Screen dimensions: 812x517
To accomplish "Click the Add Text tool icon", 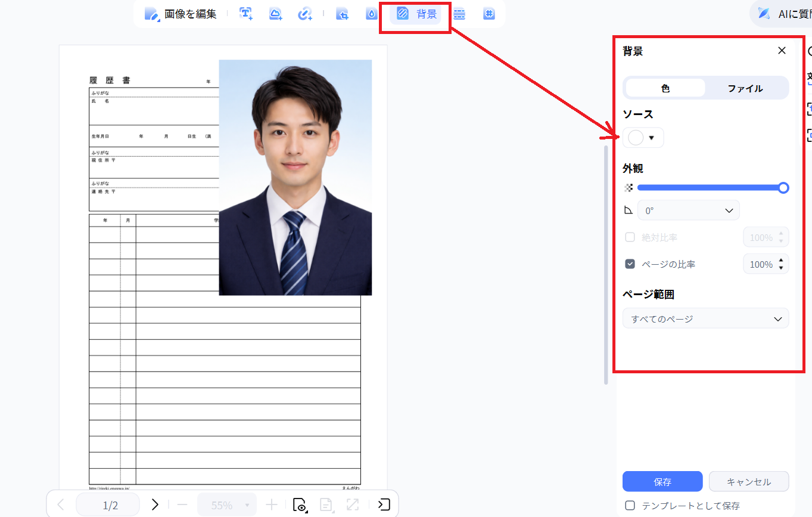I will point(245,14).
